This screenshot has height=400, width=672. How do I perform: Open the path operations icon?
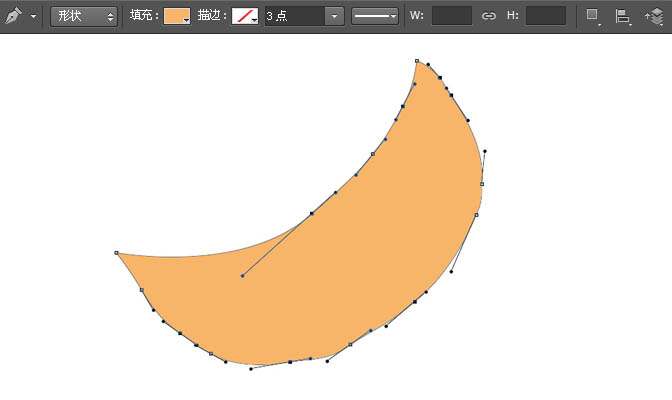[593, 17]
